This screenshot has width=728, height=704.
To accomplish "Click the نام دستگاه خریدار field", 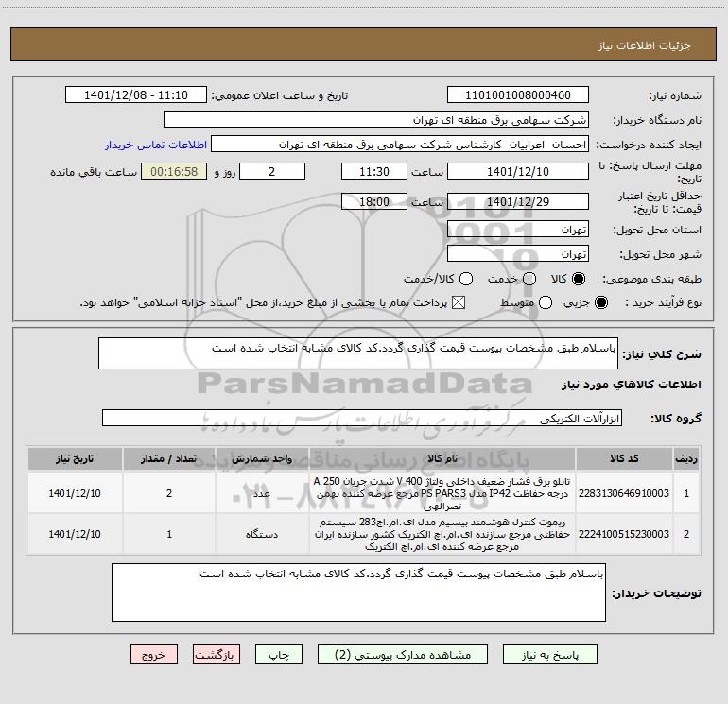I will tap(376, 119).
